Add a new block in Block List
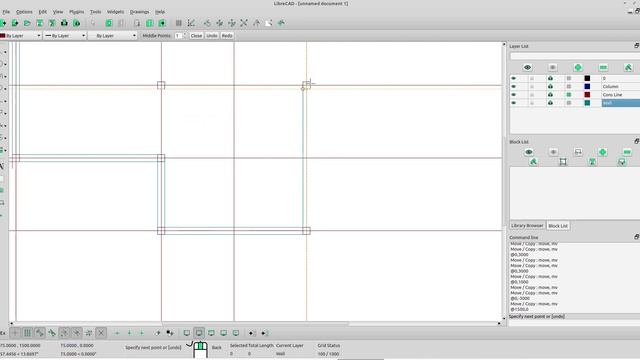 click(x=602, y=152)
